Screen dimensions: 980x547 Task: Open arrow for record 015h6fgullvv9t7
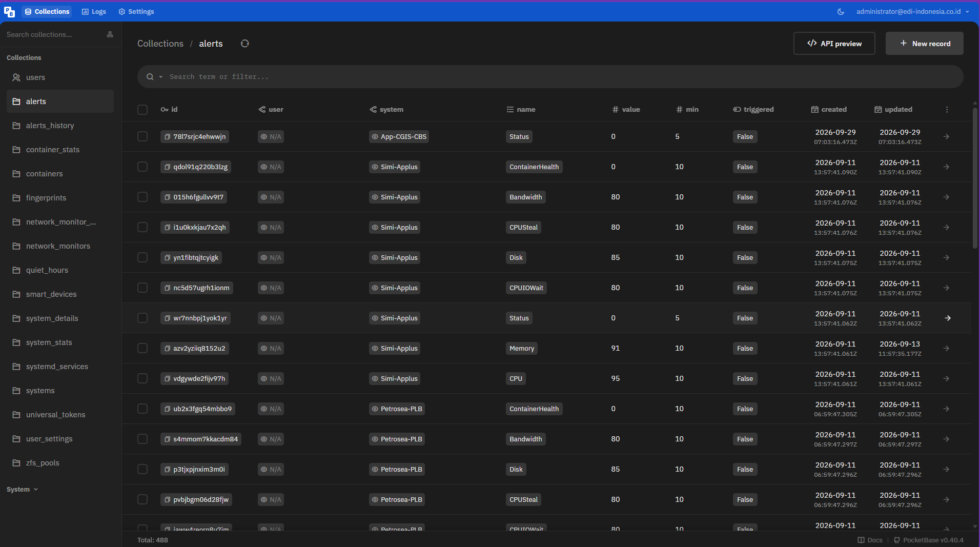947,197
